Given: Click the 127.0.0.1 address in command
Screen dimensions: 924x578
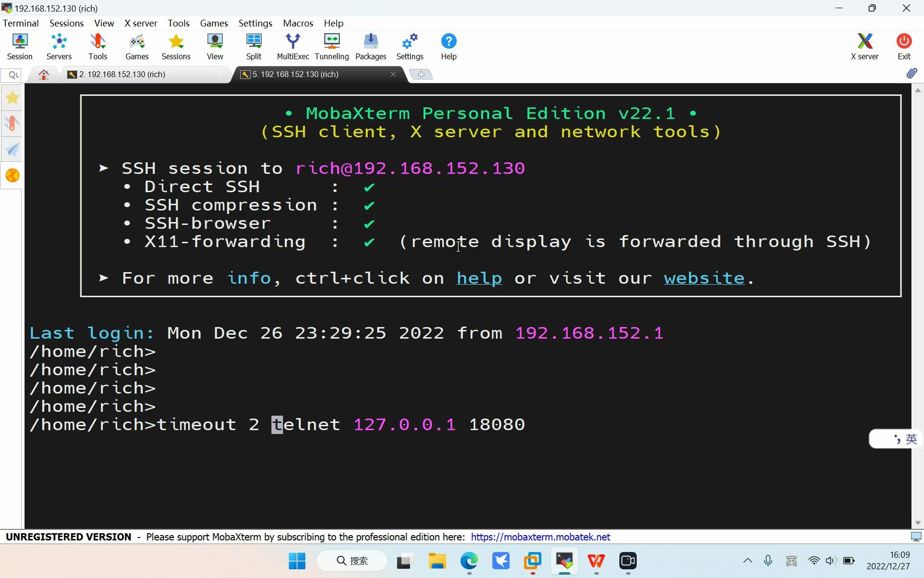Looking at the screenshot, I should click(x=404, y=425).
